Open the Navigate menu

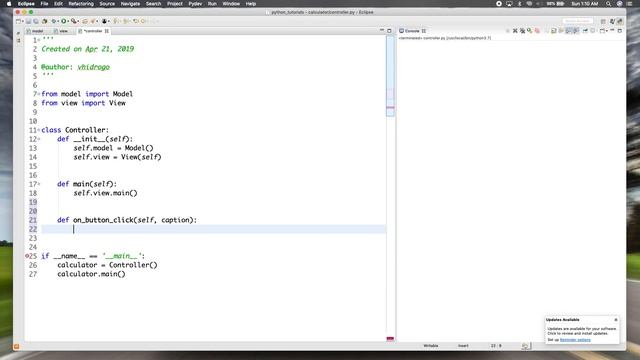[130, 4]
